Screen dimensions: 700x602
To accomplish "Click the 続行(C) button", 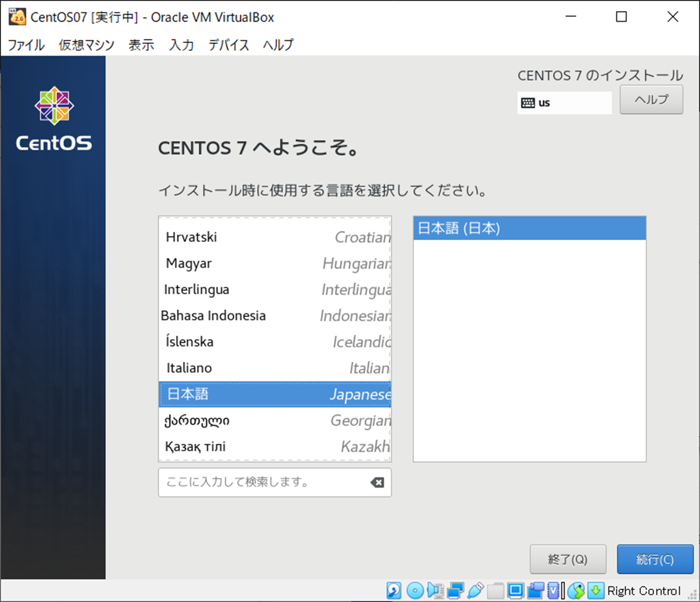I will (x=655, y=559).
